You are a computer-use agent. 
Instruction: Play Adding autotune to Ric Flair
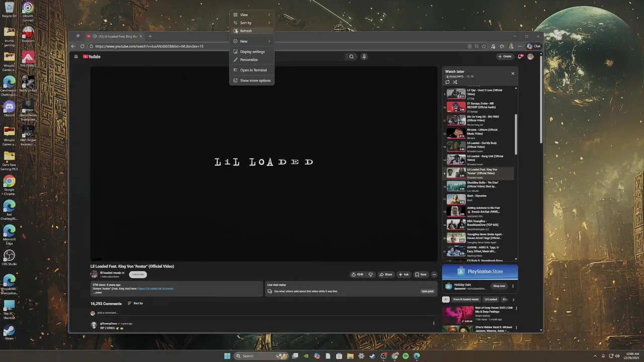pyautogui.click(x=478, y=211)
